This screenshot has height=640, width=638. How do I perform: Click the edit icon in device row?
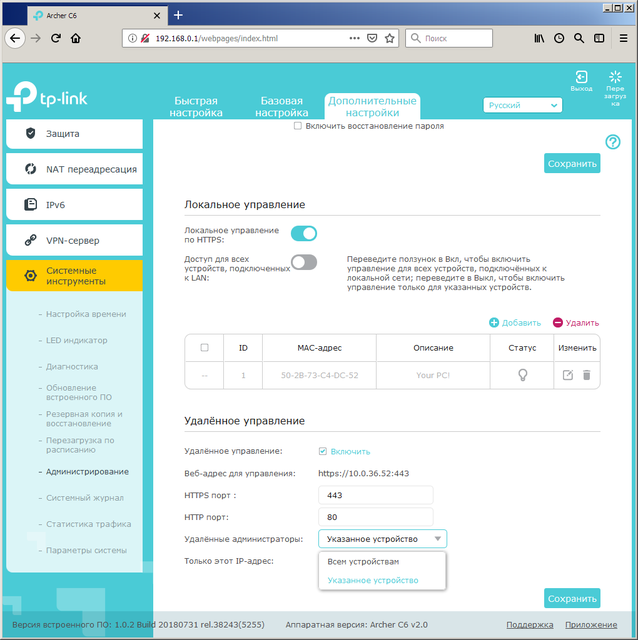pos(568,375)
